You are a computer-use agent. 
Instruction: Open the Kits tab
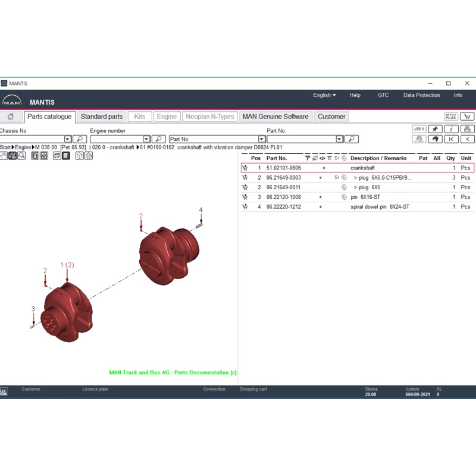tap(140, 117)
